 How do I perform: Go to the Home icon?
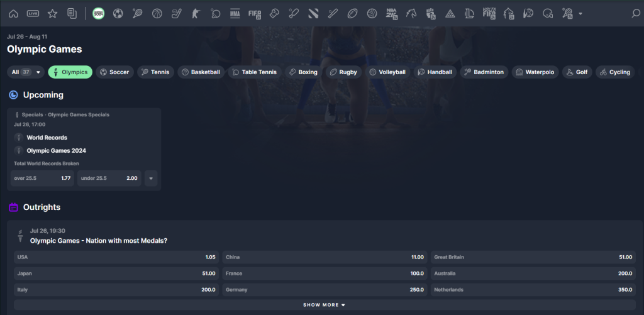[13, 14]
